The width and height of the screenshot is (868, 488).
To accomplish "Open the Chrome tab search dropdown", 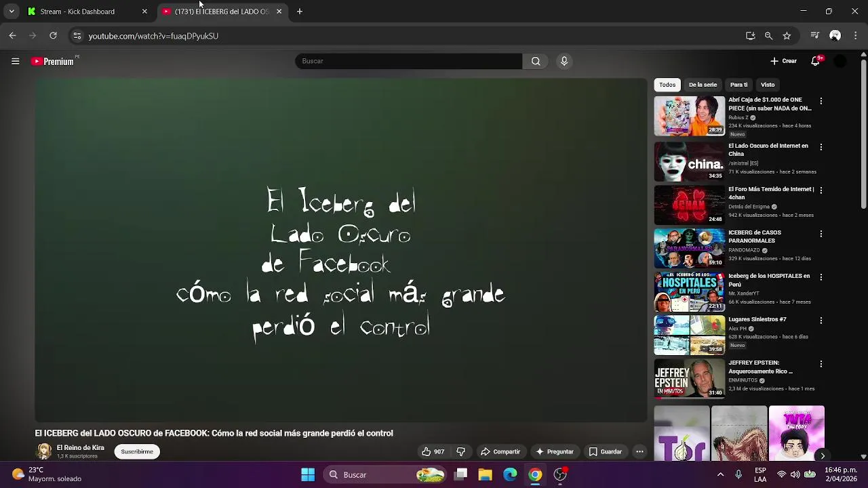I will tap(12, 12).
